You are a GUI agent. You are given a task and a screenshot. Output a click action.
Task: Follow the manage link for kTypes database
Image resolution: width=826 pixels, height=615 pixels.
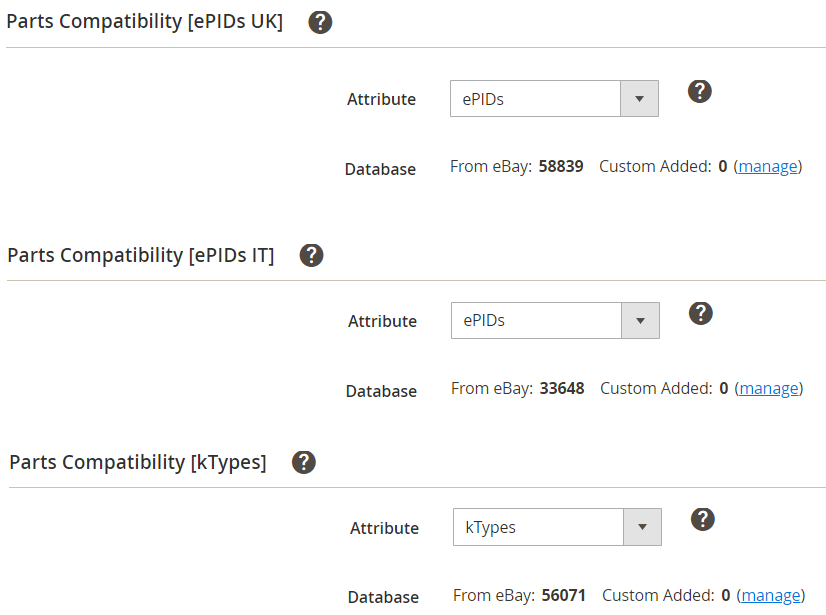(x=771, y=595)
